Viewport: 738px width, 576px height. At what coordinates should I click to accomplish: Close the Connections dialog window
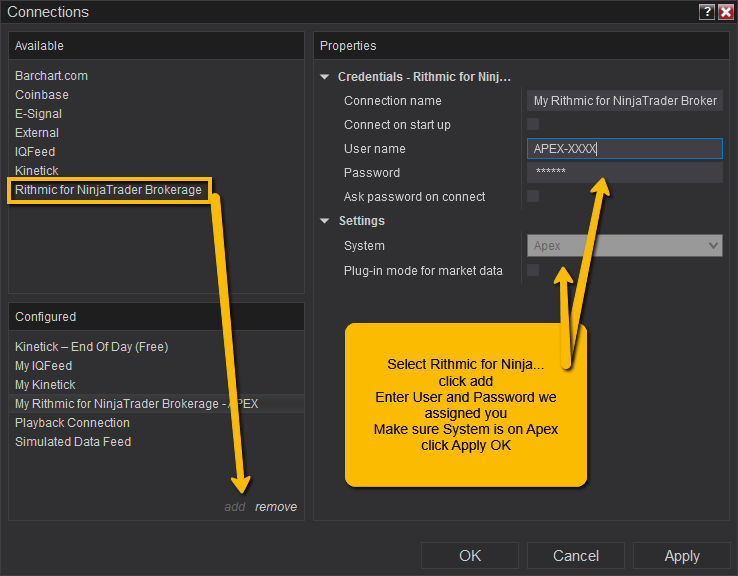click(x=726, y=12)
